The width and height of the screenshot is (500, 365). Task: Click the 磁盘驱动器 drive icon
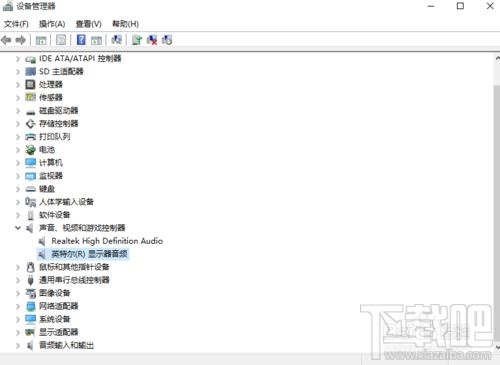(x=30, y=111)
